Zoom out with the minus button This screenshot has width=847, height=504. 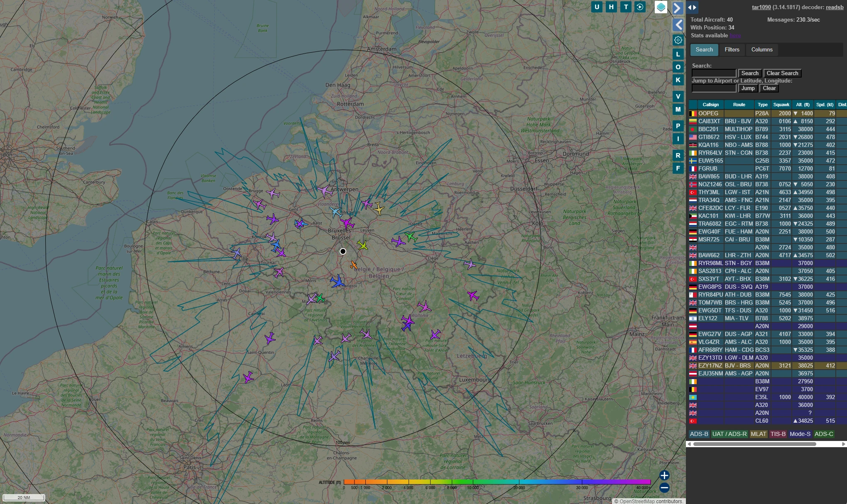[x=664, y=488]
